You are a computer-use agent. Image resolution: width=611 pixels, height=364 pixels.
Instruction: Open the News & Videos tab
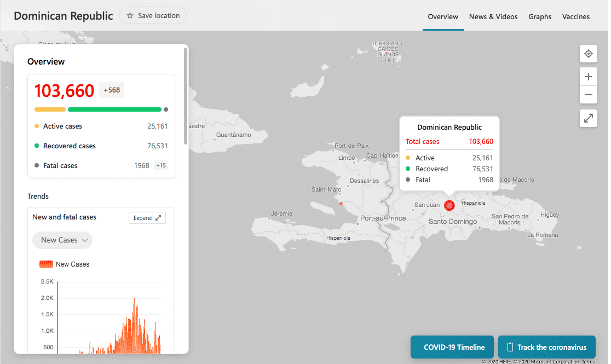(x=493, y=17)
